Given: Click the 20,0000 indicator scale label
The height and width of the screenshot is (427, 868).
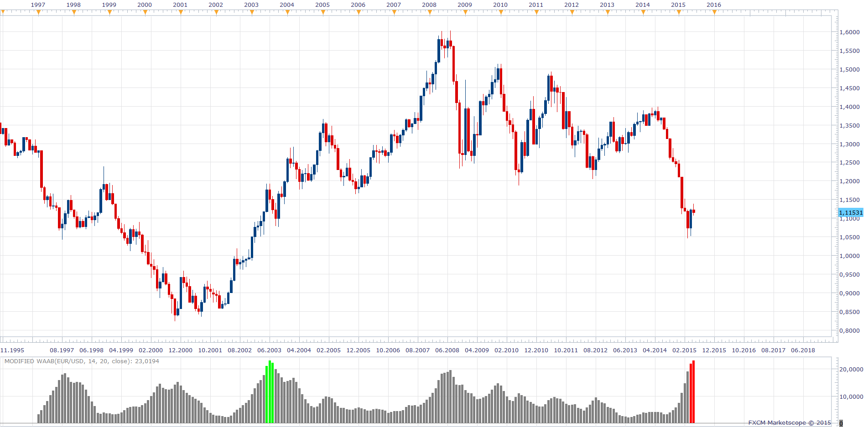Looking at the screenshot, I should pos(851,370).
